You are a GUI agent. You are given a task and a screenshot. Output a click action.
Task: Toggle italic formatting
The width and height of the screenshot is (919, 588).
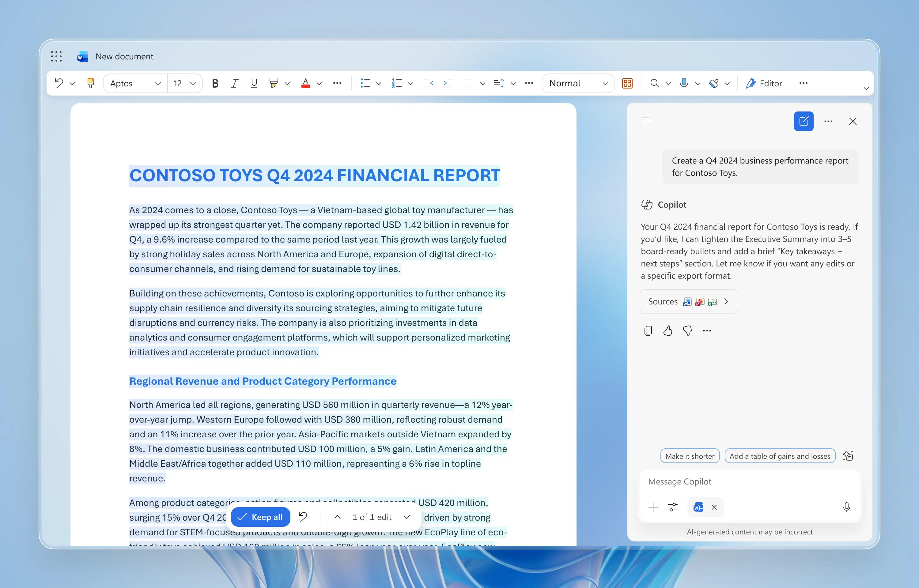pyautogui.click(x=234, y=83)
